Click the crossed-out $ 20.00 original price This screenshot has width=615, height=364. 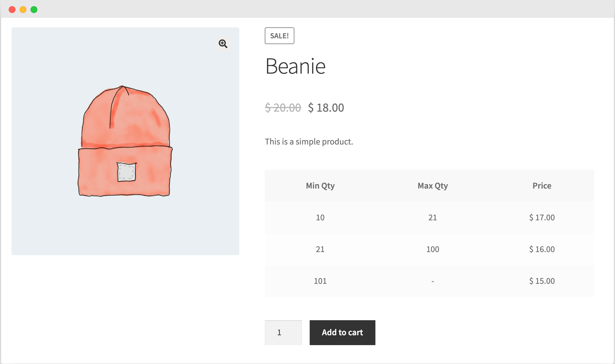pyautogui.click(x=283, y=108)
